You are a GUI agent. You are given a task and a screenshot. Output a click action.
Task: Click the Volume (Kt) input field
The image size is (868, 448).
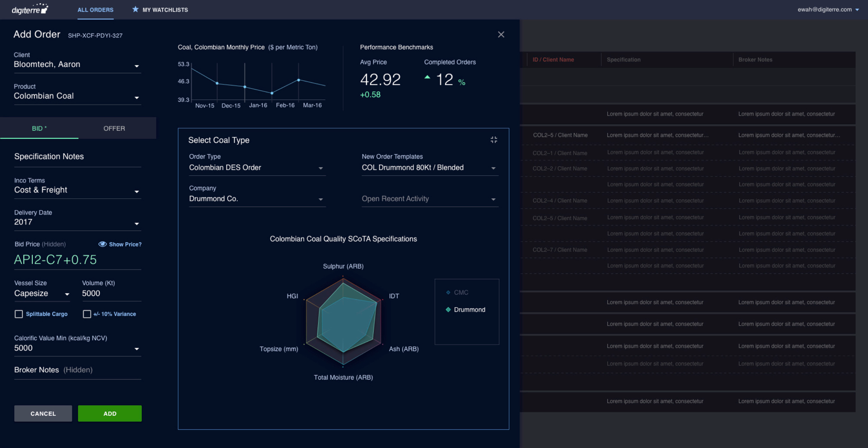(x=111, y=293)
